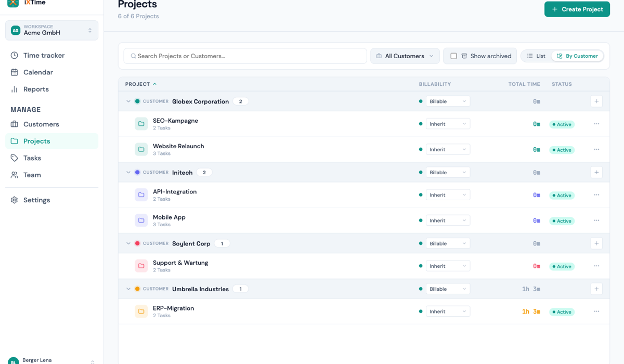This screenshot has height=364, width=624.
Task: Open the API-Integration folder icon
Action: point(141,195)
